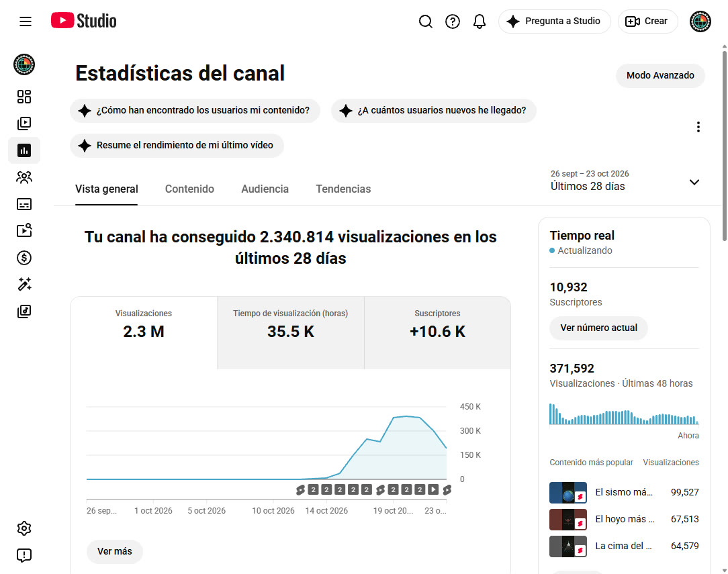Open the notifications bell
This screenshot has height=574, width=728.
click(479, 21)
